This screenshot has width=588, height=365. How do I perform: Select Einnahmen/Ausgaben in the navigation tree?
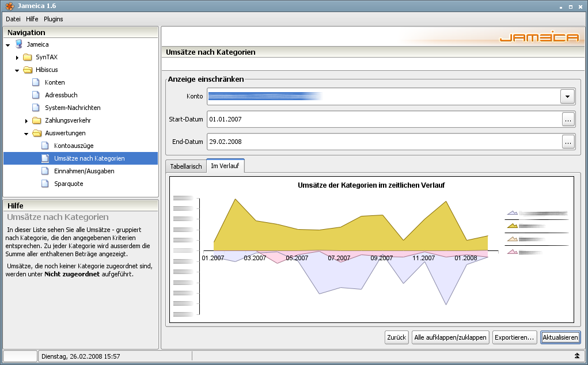85,171
